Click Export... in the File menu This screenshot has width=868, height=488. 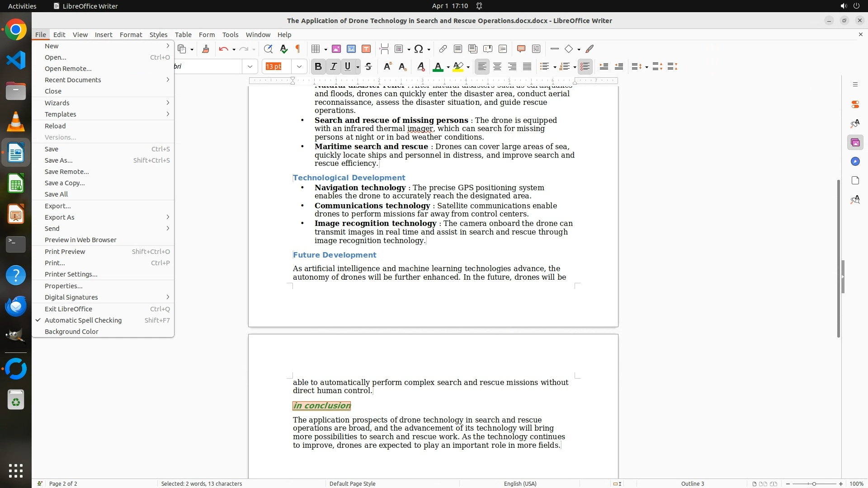58,206
